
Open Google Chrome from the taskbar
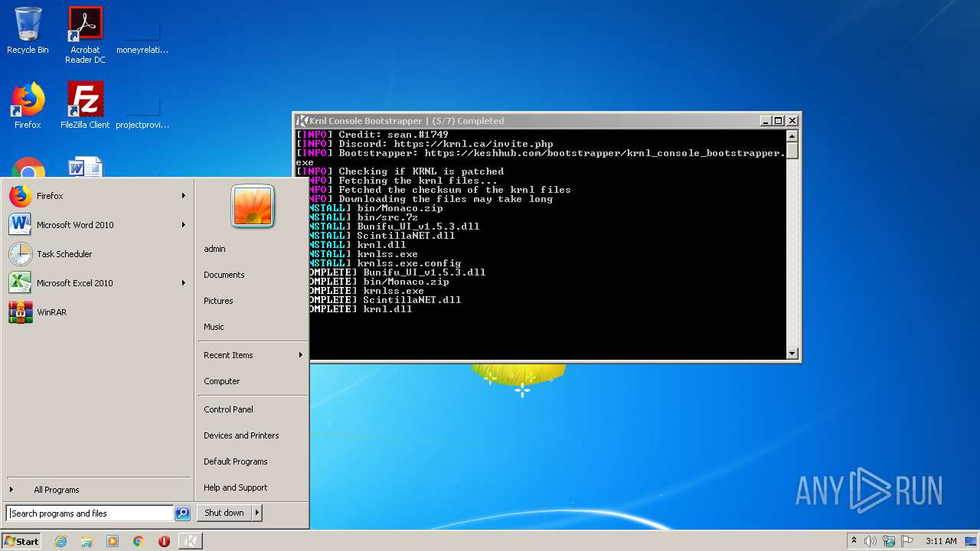coord(139,541)
